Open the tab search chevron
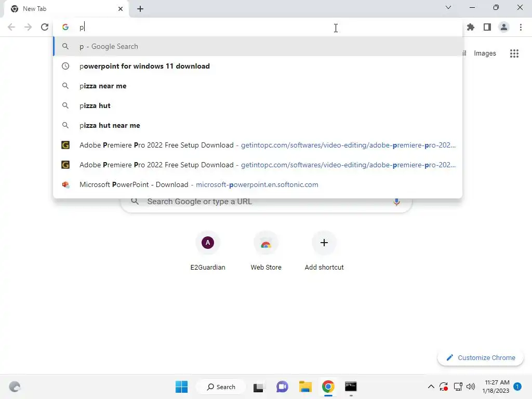 click(448, 7)
